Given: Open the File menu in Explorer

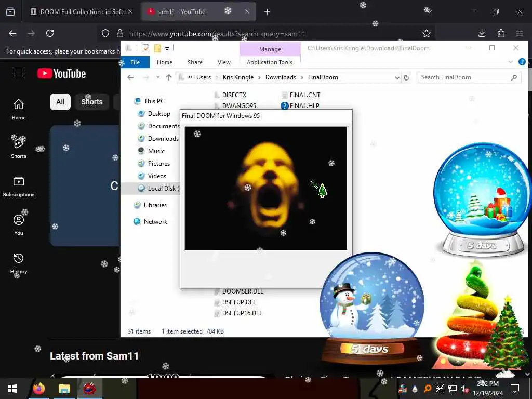Looking at the screenshot, I should pos(135,62).
